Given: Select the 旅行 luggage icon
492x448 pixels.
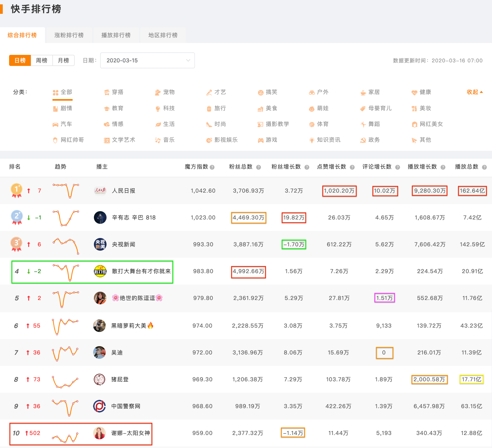Looking at the screenshot, I should 209,109.
